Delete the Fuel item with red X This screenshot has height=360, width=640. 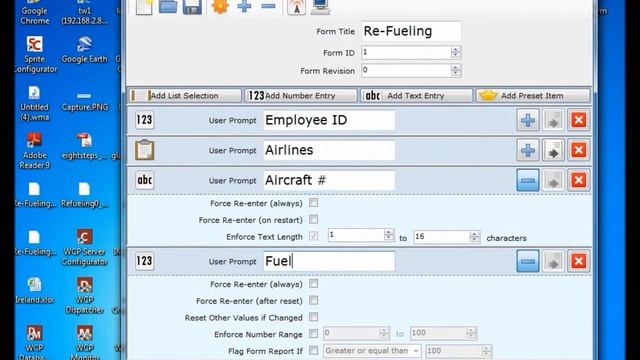point(578,261)
